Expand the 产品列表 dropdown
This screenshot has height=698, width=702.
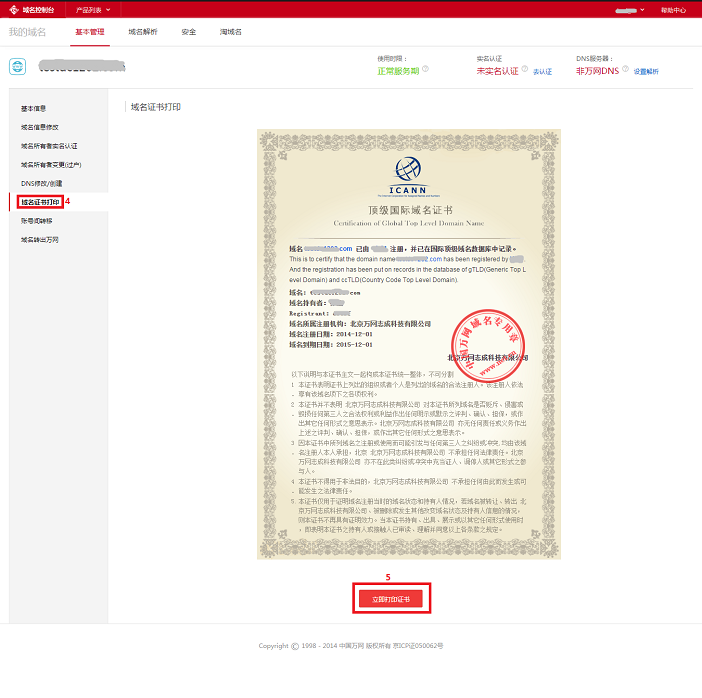[93, 9]
